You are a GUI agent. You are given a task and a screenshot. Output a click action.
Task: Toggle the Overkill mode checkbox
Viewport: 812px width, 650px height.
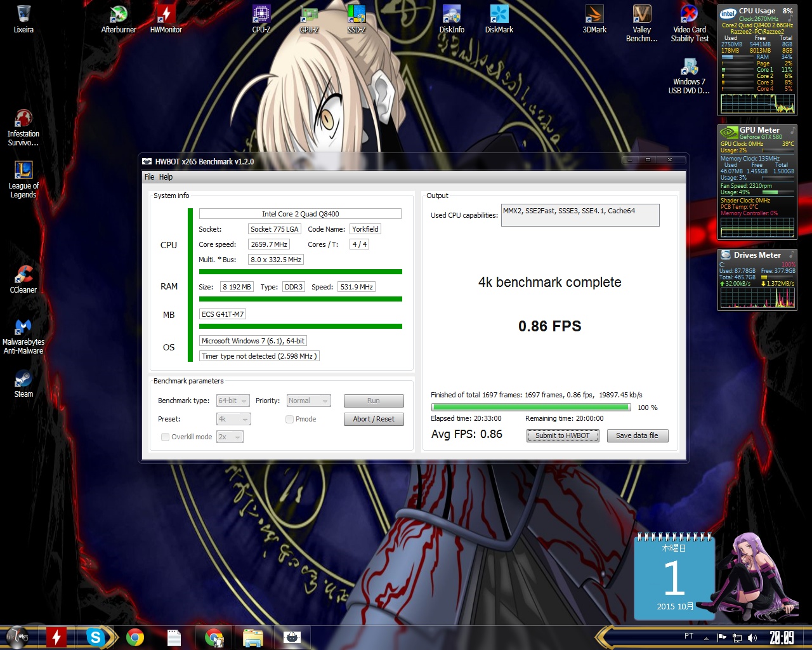click(165, 437)
